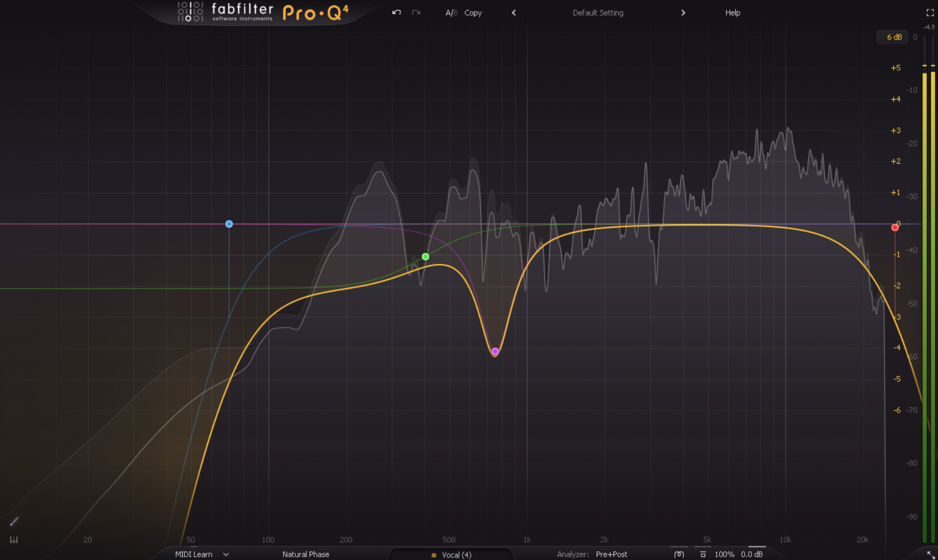Select the red high-cut band node
The image size is (938, 560).
tap(895, 227)
